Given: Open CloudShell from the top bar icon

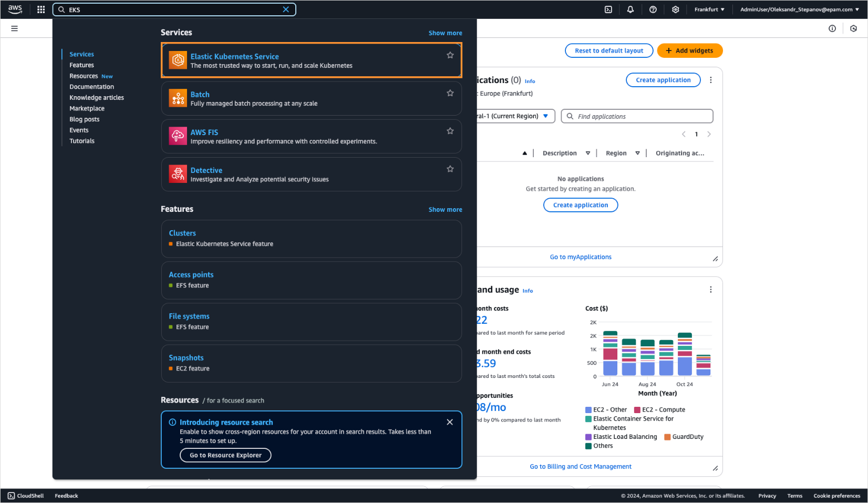Looking at the screenshot, I should [x=608, y=9].
